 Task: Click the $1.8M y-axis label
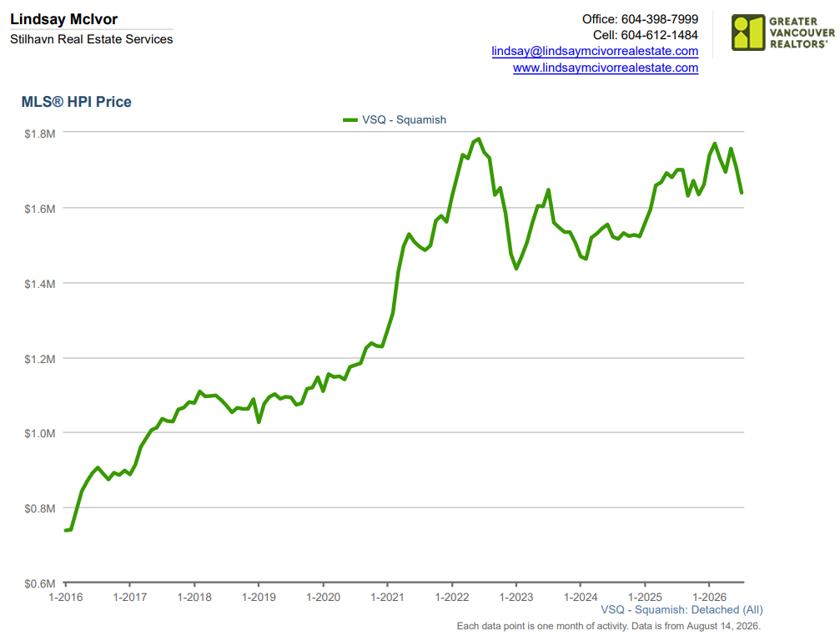40,134
